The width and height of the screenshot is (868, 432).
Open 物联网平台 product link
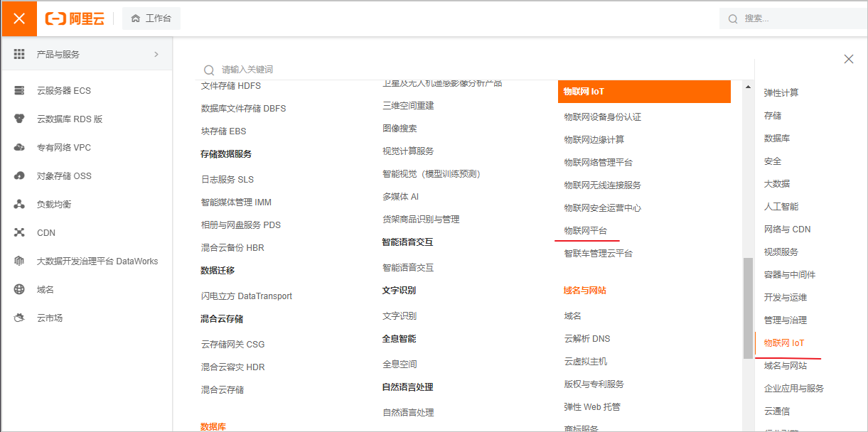(586, 230)
